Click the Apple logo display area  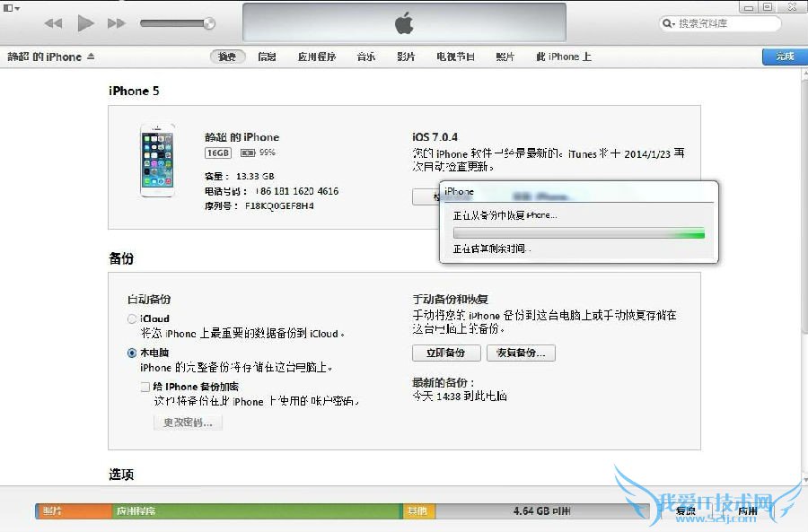tap(404, 22)
